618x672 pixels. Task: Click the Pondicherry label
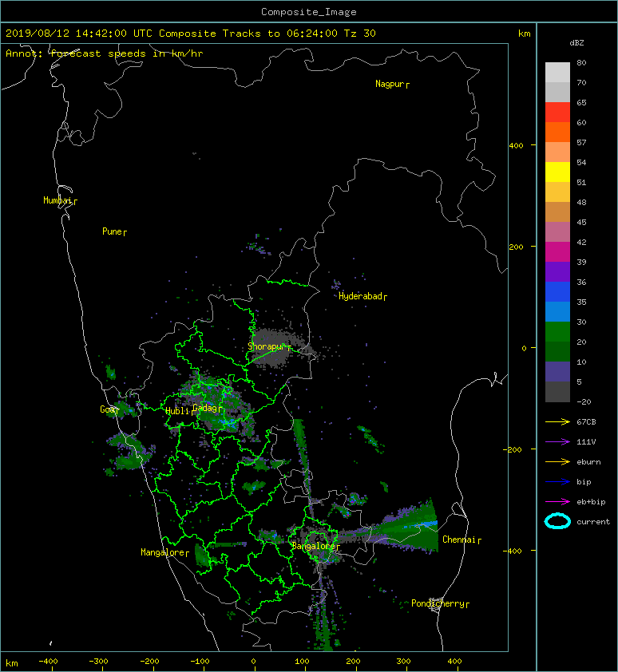pyautogui.click(x=438, y=603)
